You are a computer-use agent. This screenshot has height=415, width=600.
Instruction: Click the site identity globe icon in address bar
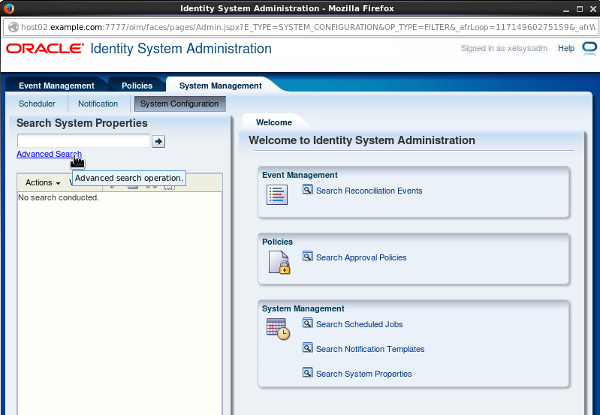point(13,27)
